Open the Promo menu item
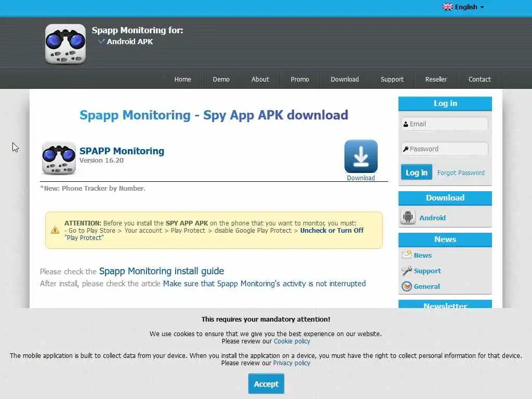Screen dimensions: 532x399 300,79
